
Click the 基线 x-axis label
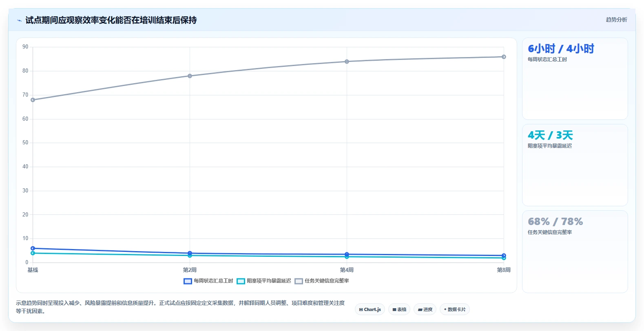click(x=33, y=270)
